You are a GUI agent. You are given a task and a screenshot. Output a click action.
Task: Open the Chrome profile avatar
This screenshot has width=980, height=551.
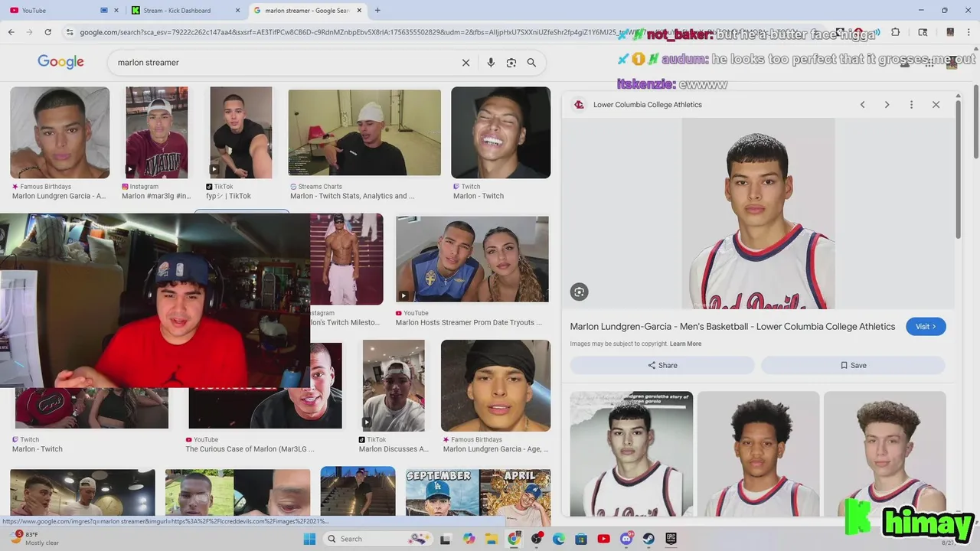tap(950, 32)
